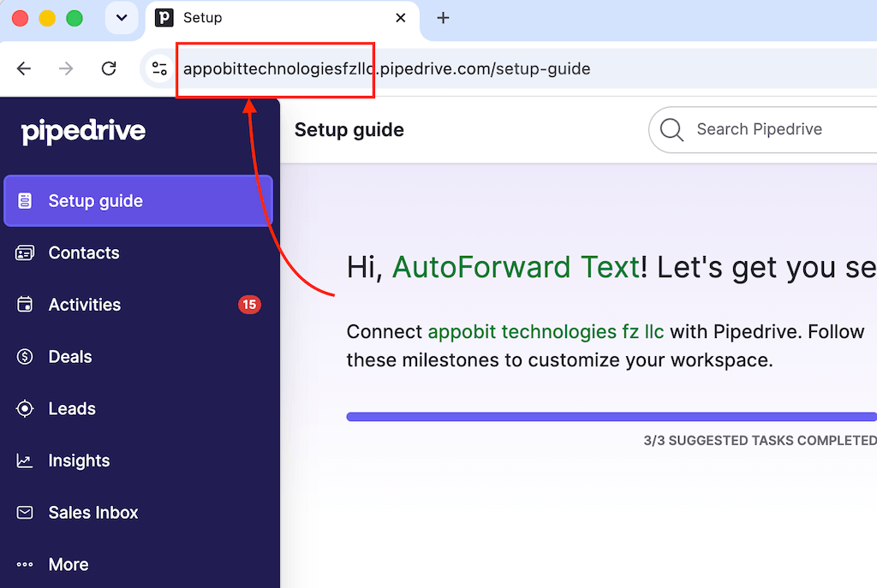
Task: Click the setup progress bar
Action: pos(612,417)
